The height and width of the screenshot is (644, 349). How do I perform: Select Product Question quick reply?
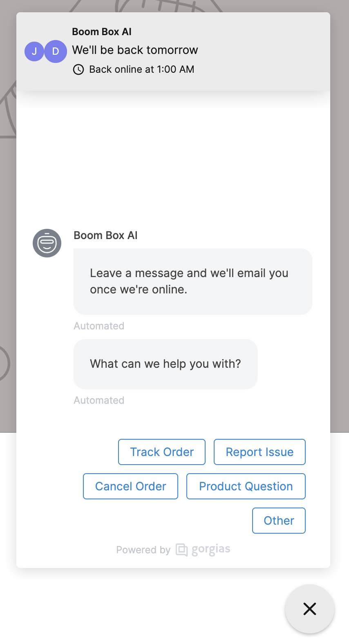[246, 486]
